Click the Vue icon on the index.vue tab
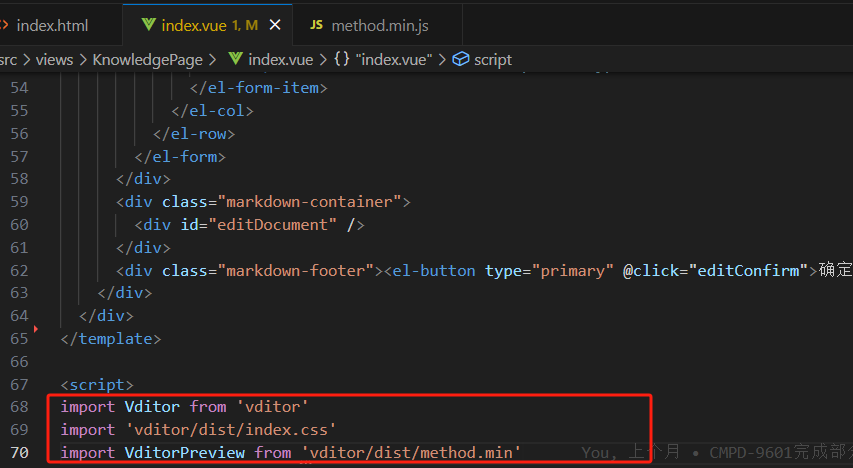The width and height of the screenshot is (853, 468). point(149,24)
